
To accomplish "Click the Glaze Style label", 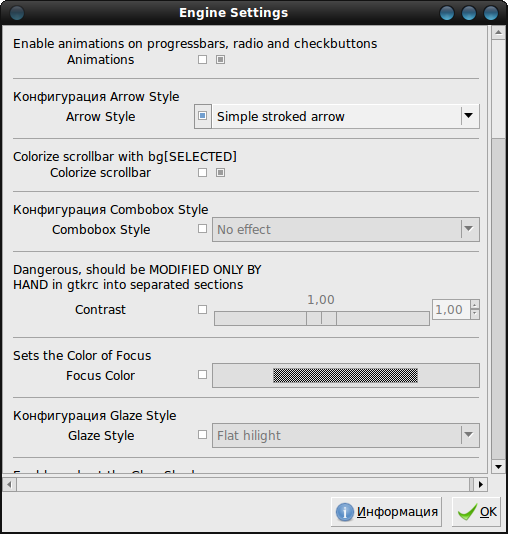I will tap(101, 436).
